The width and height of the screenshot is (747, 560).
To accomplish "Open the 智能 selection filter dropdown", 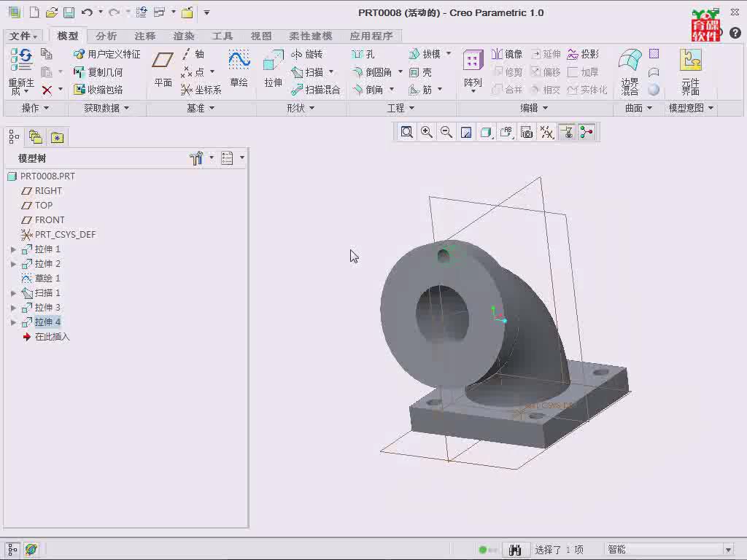I will point(728,550).
